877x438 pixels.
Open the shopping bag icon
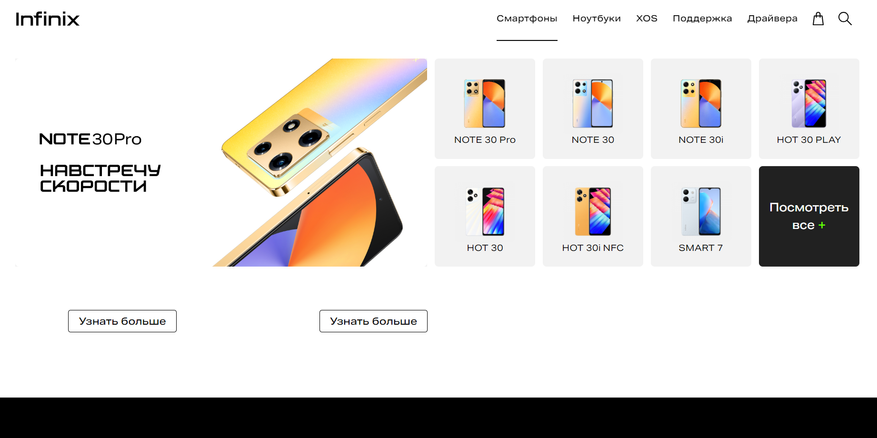click(x=818, y=18)
